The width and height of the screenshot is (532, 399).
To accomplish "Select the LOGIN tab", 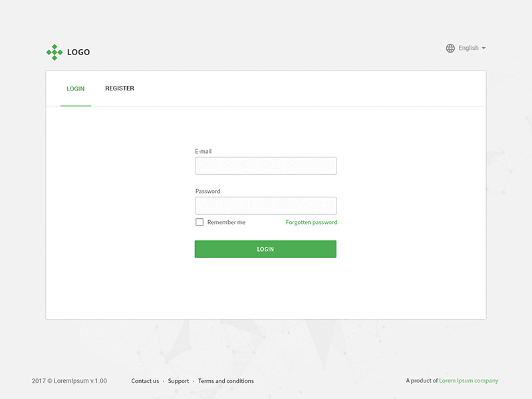I will point(75,88).
